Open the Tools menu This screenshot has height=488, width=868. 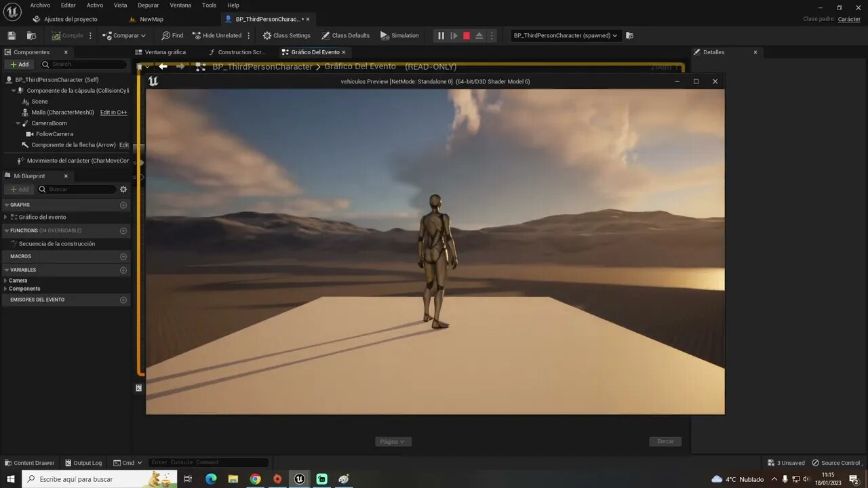[209, 5]
